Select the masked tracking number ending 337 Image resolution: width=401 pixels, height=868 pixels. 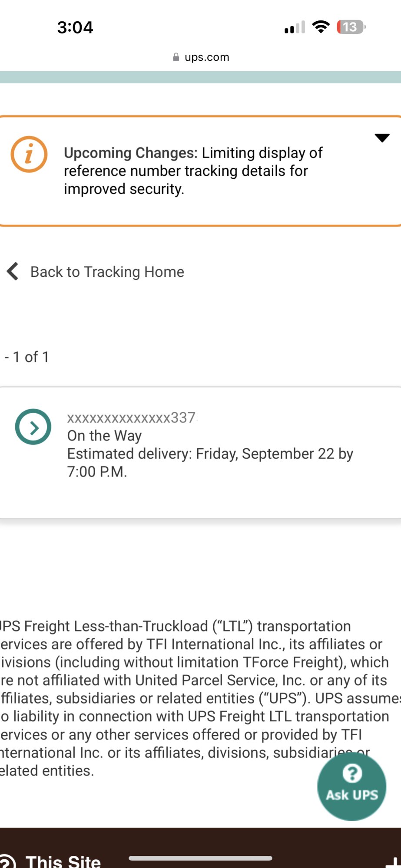click(x=131, y=418)
